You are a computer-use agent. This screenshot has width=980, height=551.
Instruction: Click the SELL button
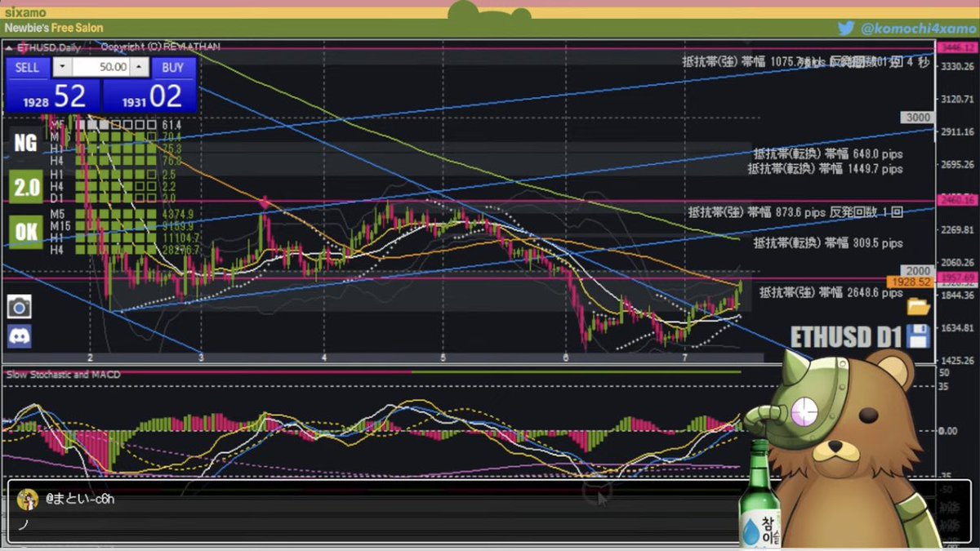(27, 67)
